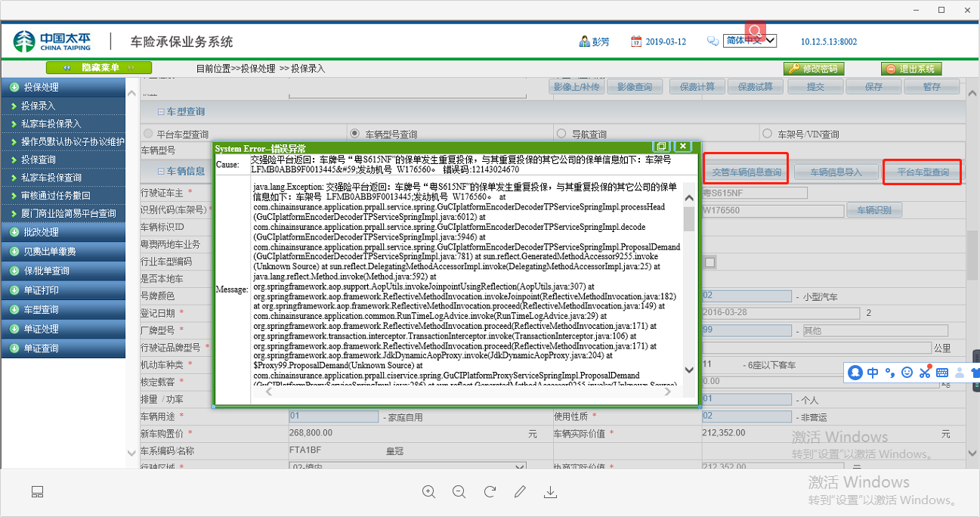Click the 交管车辆信息查询 button

point(746,172)
